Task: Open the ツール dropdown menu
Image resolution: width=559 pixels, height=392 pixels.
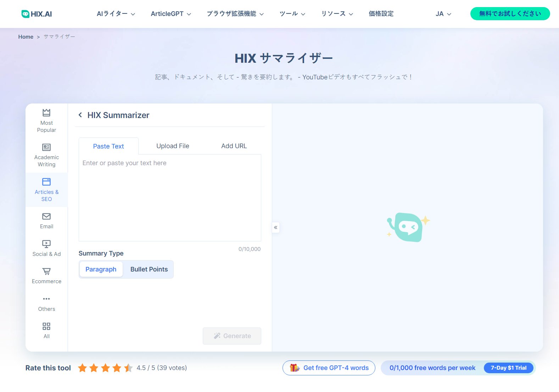Action: [292, 14]
